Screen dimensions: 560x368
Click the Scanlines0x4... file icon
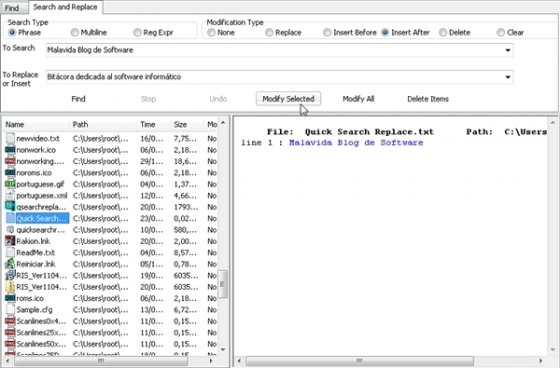(10, 321)
